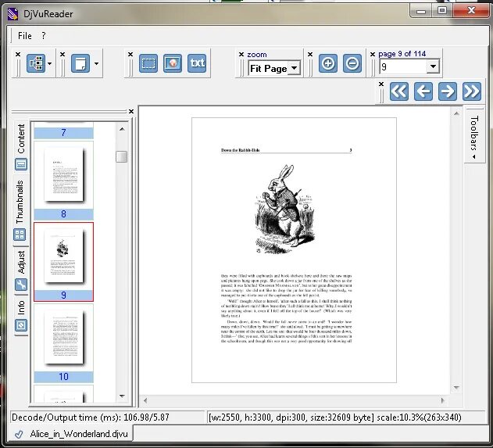Close the page layout toolbar with its x

(63, 55)
